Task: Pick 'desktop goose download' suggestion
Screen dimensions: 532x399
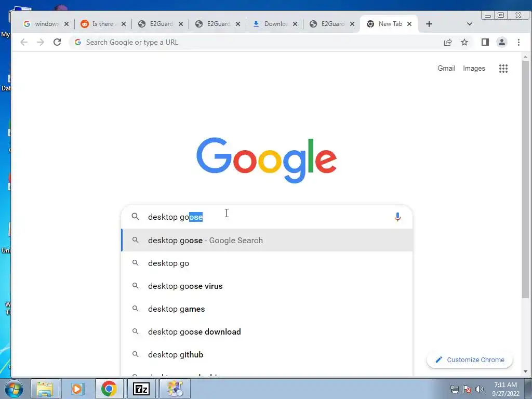Action: point(267,331)
